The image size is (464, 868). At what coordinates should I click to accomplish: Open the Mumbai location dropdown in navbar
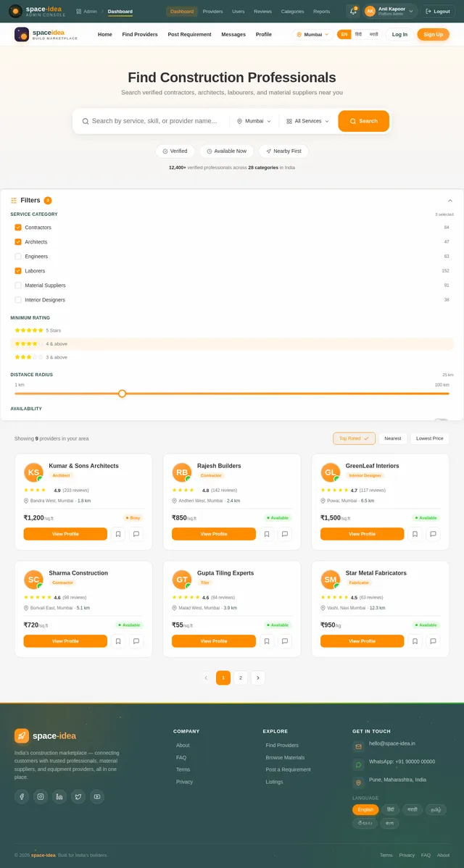(x=312, y=34)
